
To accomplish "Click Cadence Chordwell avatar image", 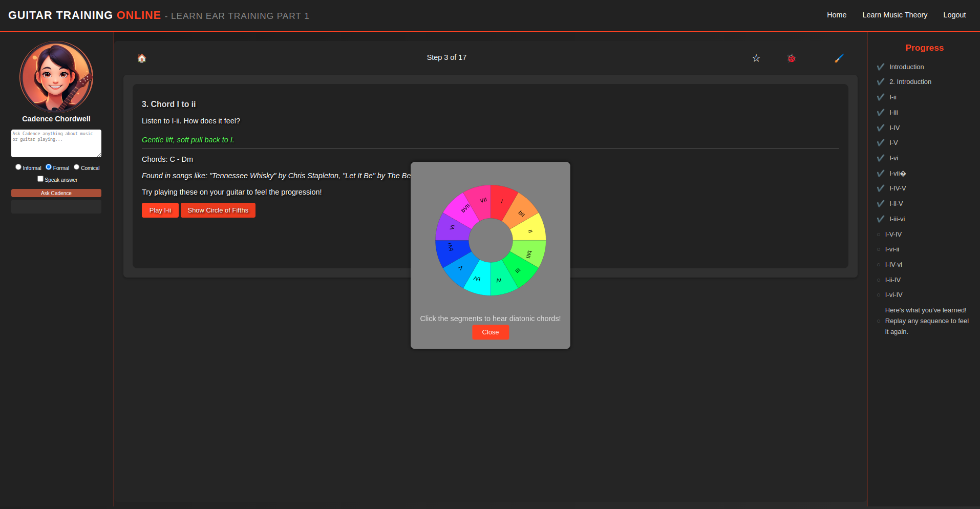I will coord(56,77).
